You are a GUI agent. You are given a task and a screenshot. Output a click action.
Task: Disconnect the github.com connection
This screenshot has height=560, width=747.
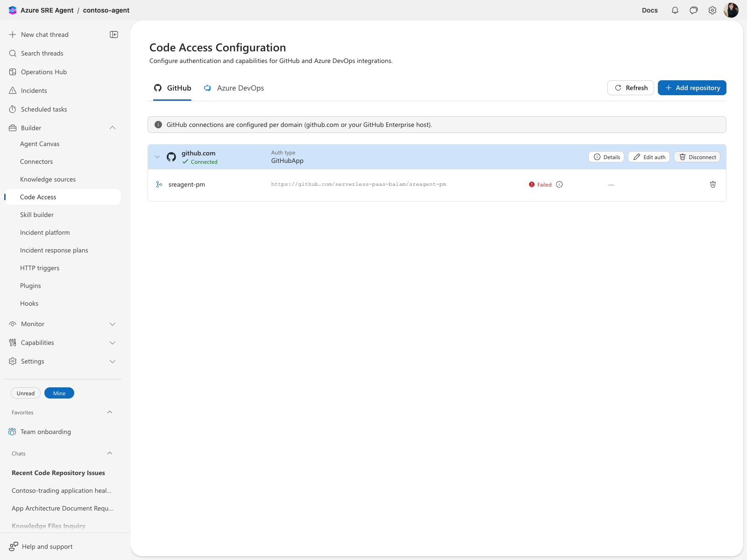pos(697,157)
